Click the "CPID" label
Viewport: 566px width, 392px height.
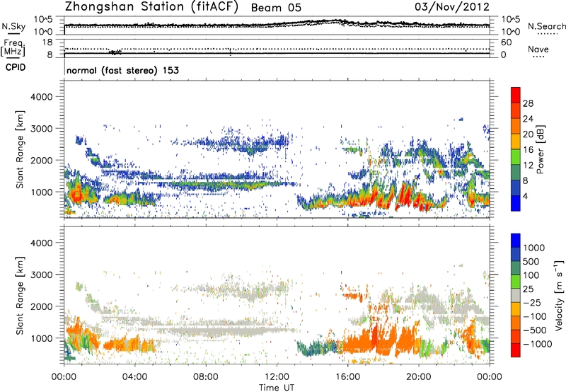(x=16, y=67)
